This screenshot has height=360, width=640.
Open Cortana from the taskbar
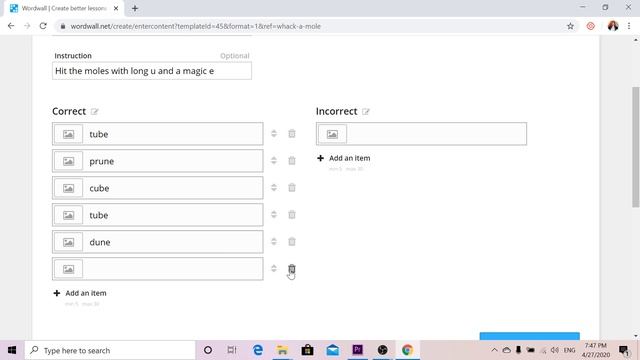208,350
